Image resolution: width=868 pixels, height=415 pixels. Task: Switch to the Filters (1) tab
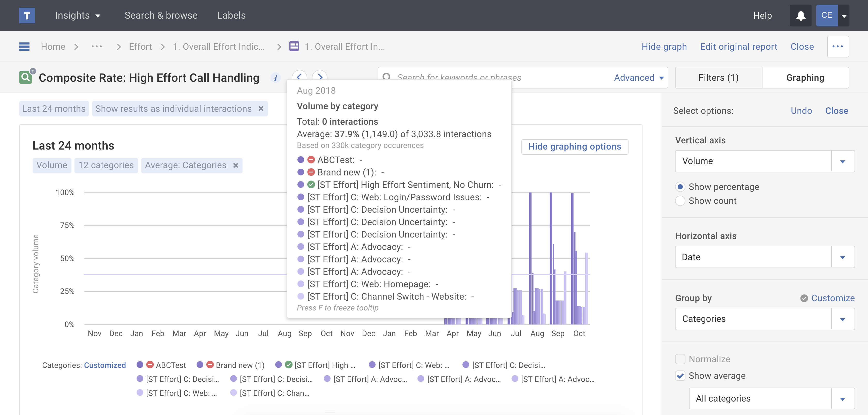click(x=719, y=78)
